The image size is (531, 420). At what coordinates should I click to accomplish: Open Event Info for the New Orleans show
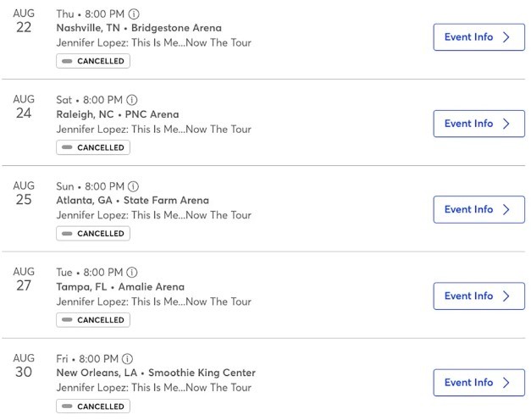click(478, 383)
